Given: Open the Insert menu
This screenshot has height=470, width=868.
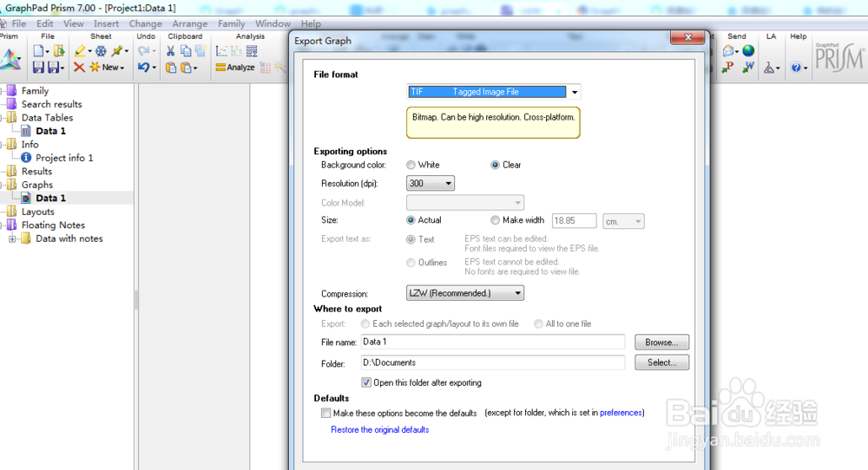Looking at the screenshot, I should [x=106, y=23].
